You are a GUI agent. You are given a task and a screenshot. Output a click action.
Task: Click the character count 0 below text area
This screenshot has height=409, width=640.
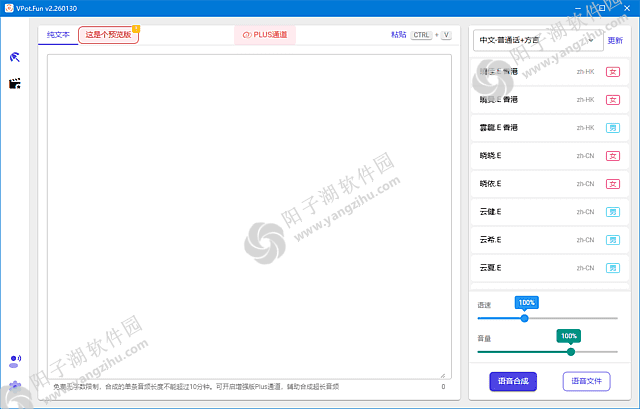point(443,387)
